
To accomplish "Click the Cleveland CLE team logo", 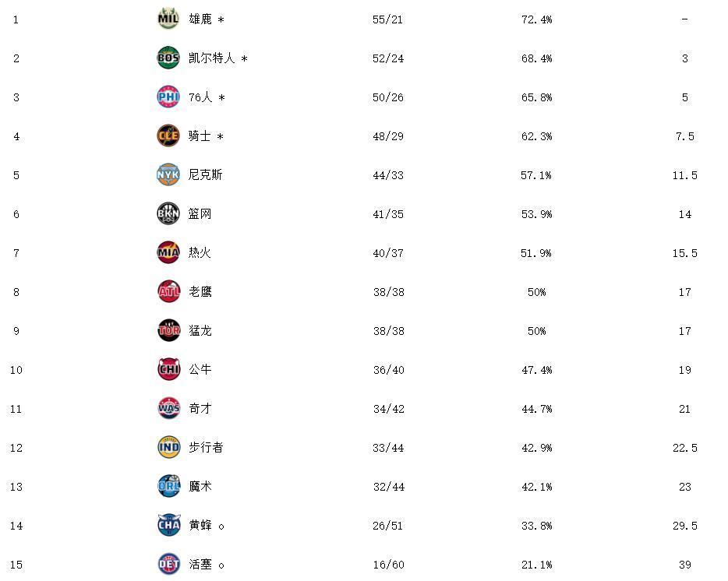I will [x=168, y=136].
